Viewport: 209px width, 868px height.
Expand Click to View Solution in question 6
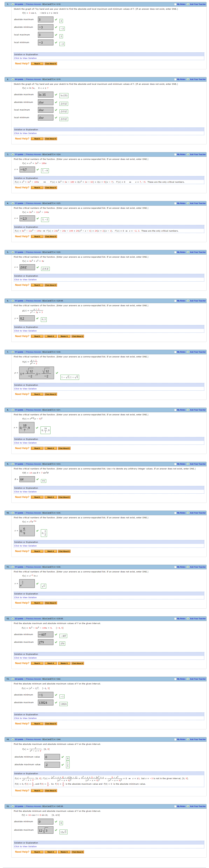[x=25, y=331]
